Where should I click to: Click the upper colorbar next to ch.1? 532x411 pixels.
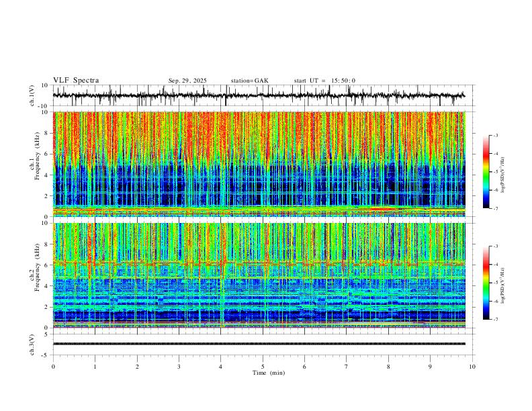tap(486, 172)
